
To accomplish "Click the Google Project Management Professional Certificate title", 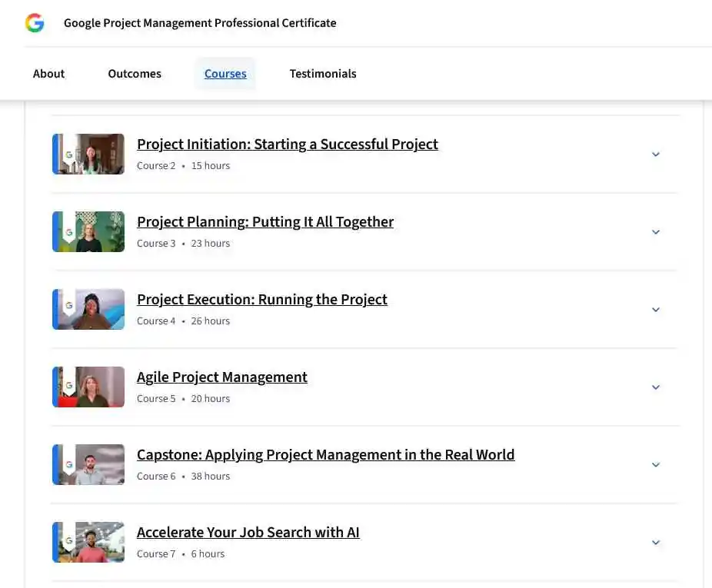I will [200, 23].
